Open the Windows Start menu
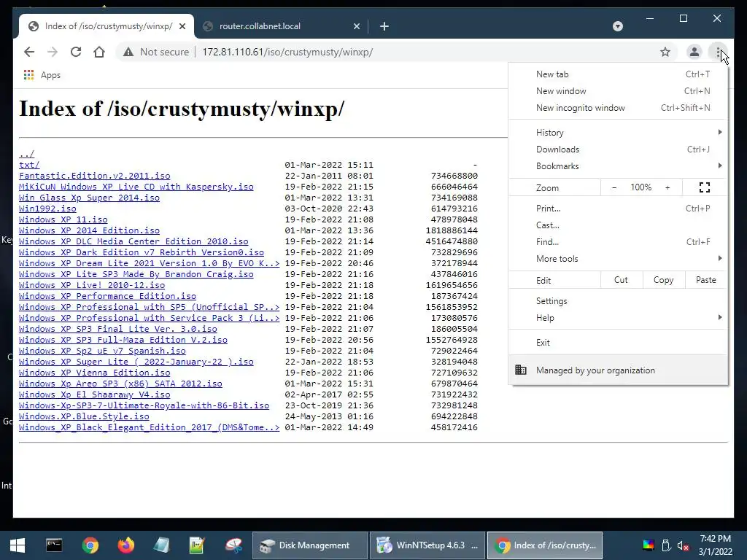The height and width of the screenshot is (560, 747). tap(18, 545)
